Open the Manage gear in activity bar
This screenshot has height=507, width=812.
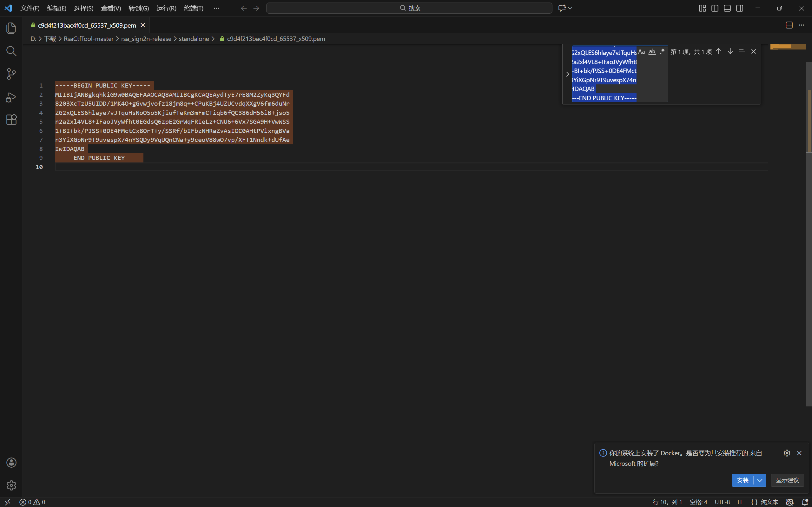(11, 485)
